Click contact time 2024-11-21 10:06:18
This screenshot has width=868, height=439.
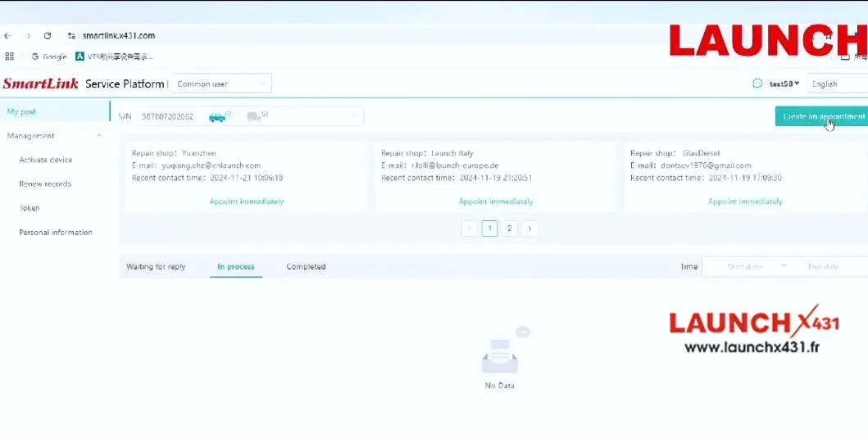[x=247, y=178]
